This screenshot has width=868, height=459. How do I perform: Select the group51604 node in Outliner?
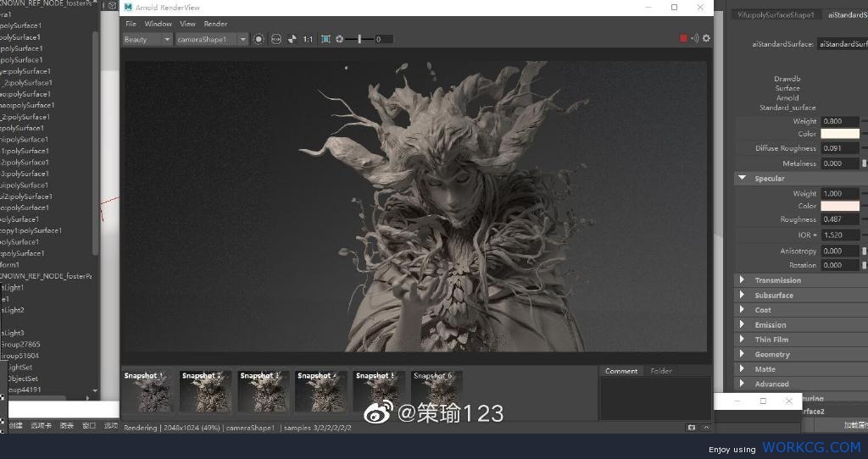pos(19,356)
